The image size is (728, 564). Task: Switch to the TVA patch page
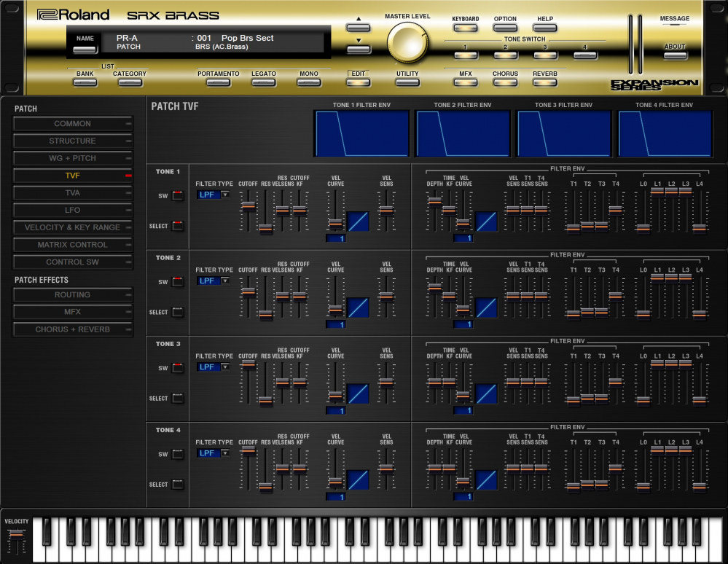click(x=72, y=193)
